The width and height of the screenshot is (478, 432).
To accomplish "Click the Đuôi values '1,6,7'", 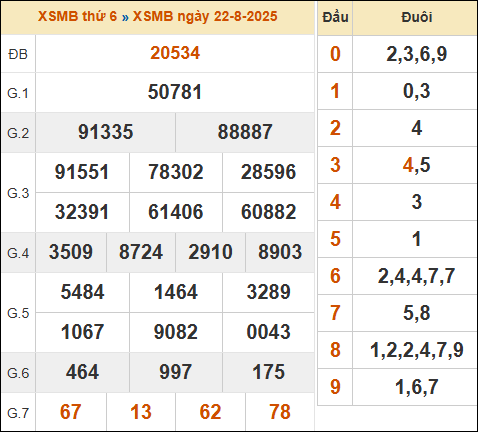I will [x=417, y=387].
